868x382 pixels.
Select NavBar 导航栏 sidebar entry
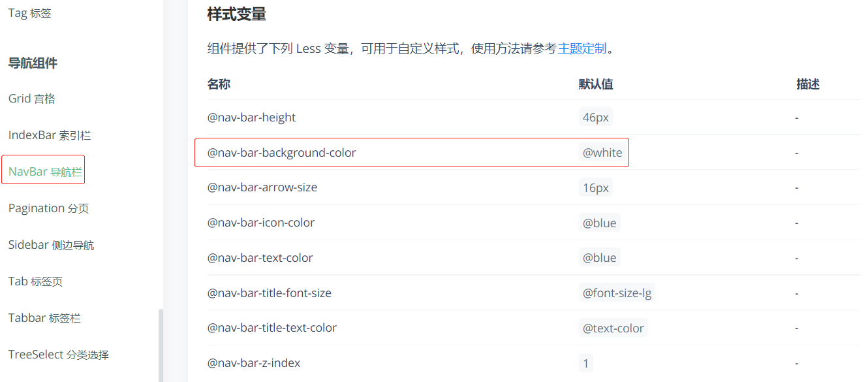click(x=45, y=172)
